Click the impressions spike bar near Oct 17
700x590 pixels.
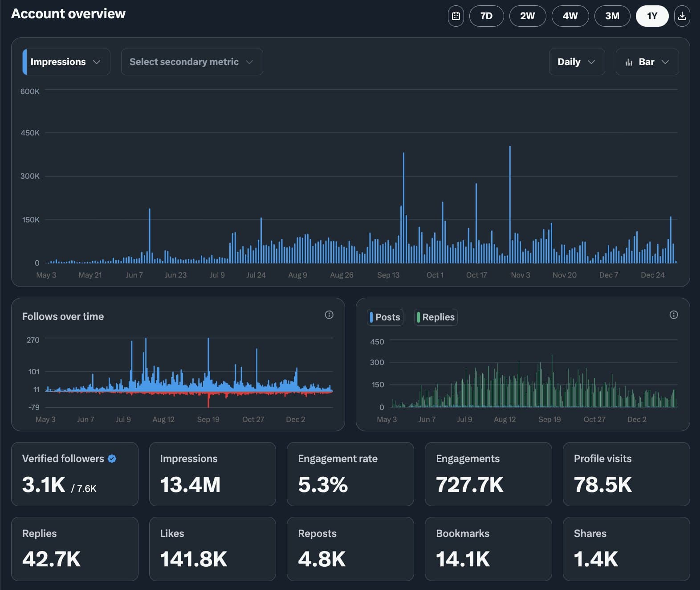pos(476,223)
